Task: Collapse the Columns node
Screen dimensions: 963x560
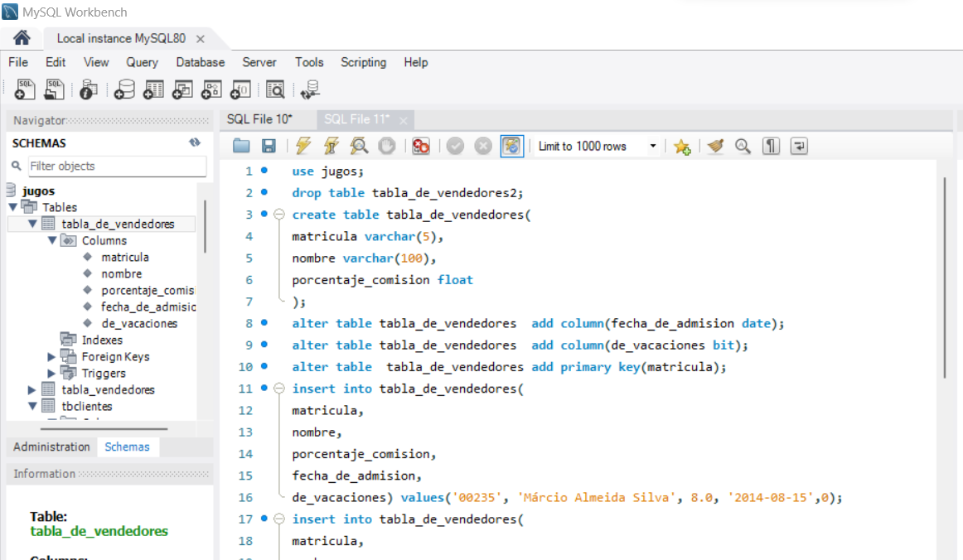Action: pos(52,240)
